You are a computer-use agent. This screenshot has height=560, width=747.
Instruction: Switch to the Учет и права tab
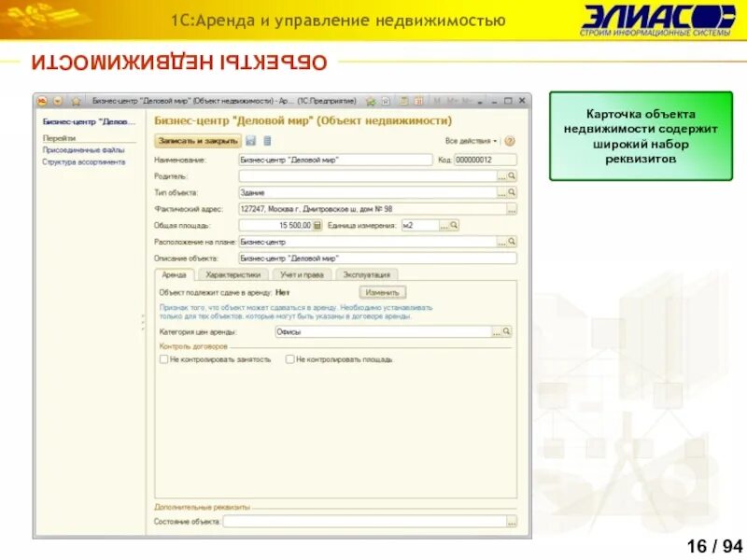(x=302, y=274)
